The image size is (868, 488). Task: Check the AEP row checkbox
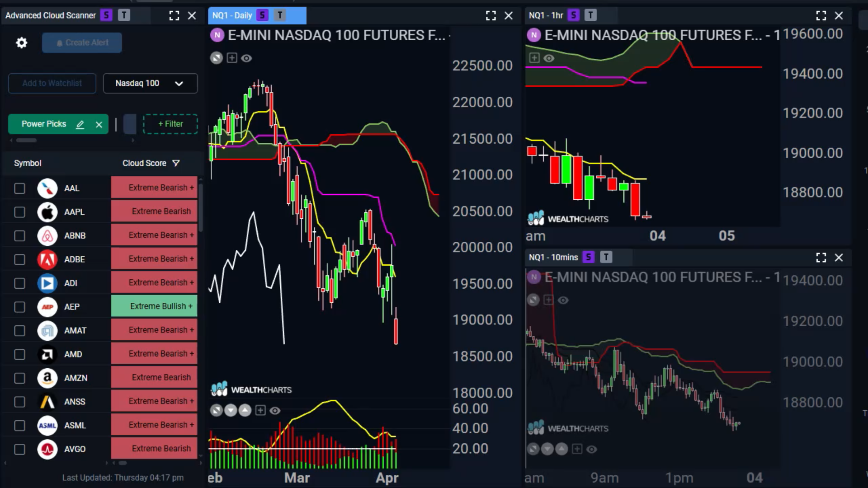(19, 307)
